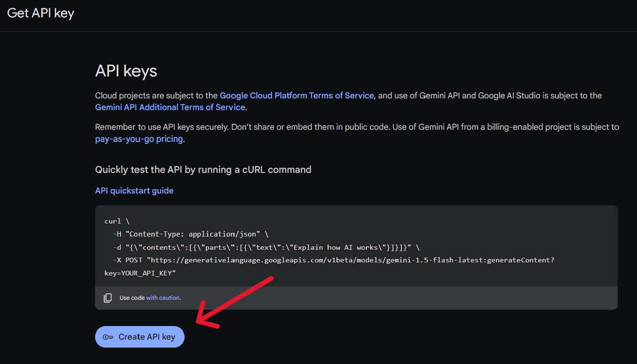Click the 'Quickly test the API' subheading
Screen dimensions: 637x364
(x=203, y=170)
